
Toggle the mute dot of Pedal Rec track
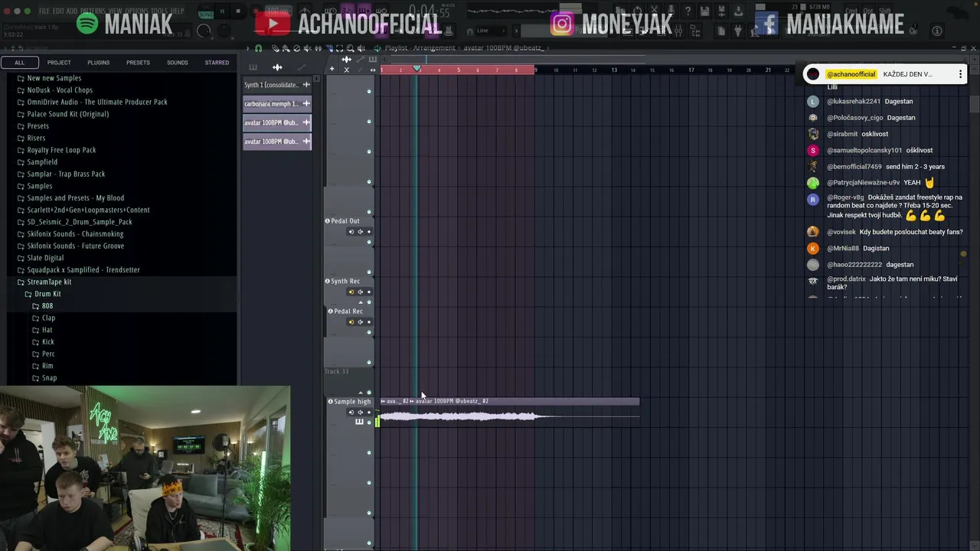(369, 332)
